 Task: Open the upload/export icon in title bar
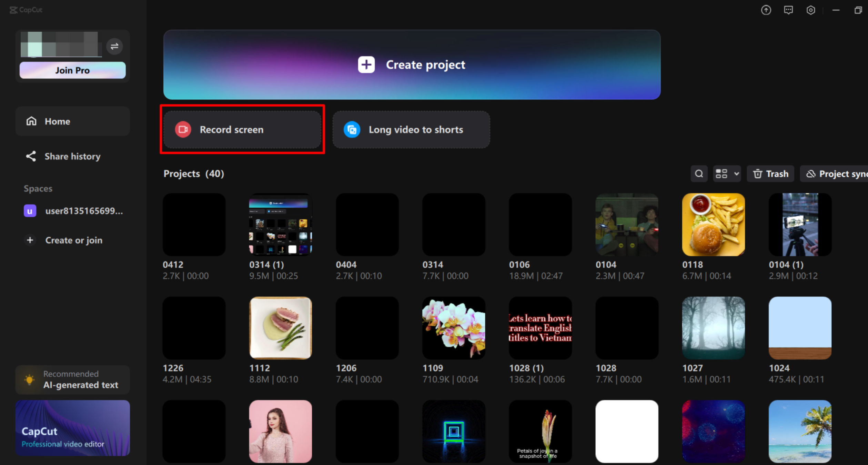coord(766,10)
